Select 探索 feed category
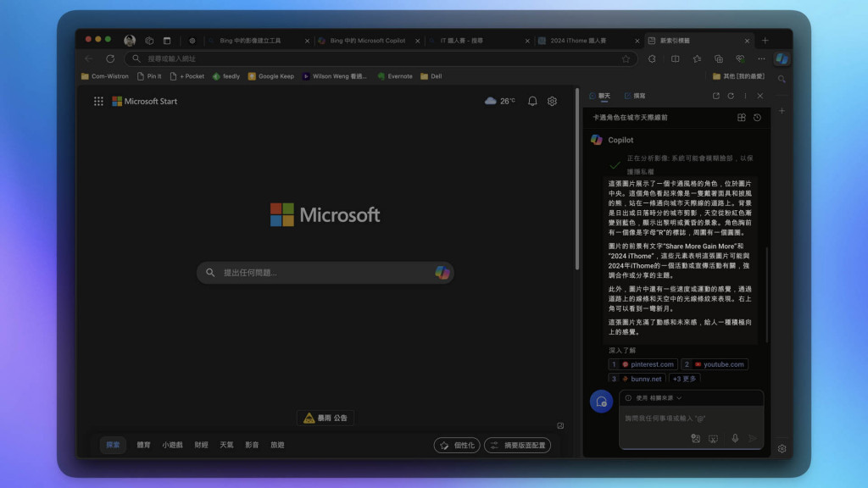The height and width of the screenshot is (488, 868). tap(113, 445)
